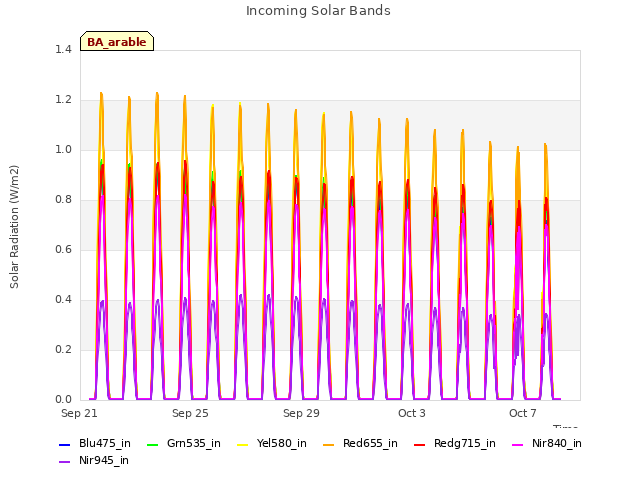Click the 0.6 y-axis tick label
The image size is (640, 480).
click(63, 250)
